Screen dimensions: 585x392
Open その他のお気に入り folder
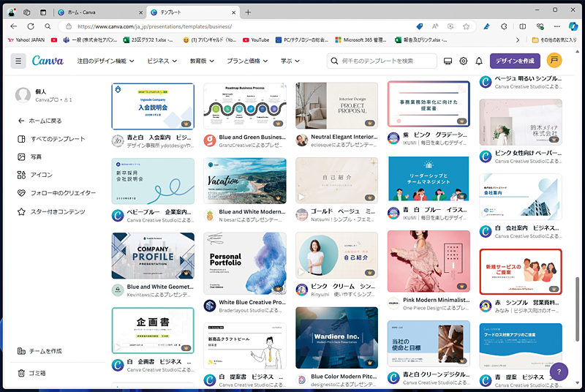[x=554, y=40]
